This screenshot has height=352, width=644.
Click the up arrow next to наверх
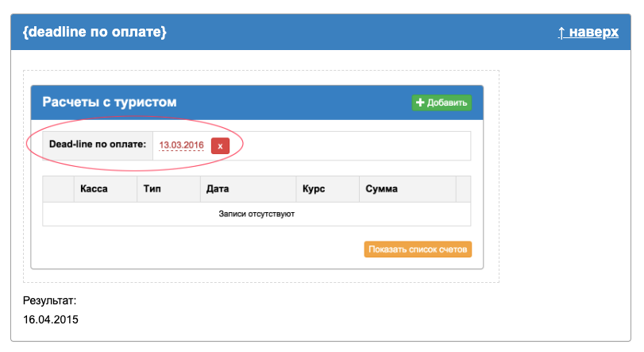561,33
